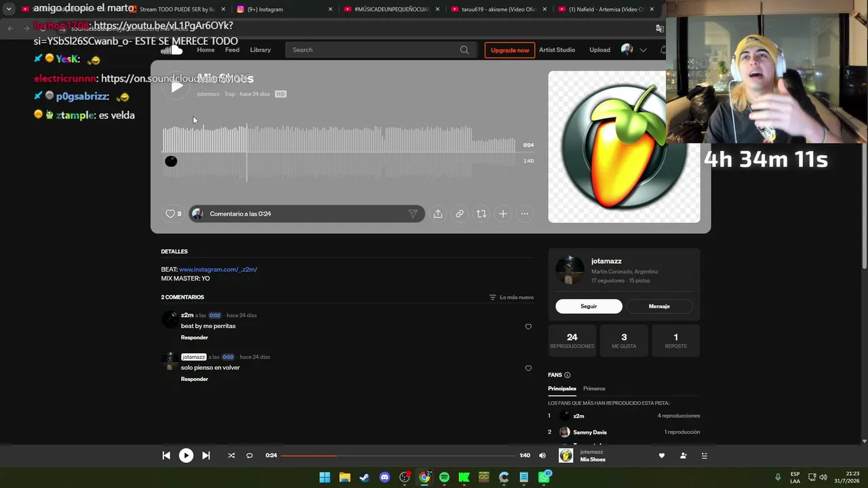Open Steam from the taskbar
This screenshot has height=488, width=868.
(365, 477)
